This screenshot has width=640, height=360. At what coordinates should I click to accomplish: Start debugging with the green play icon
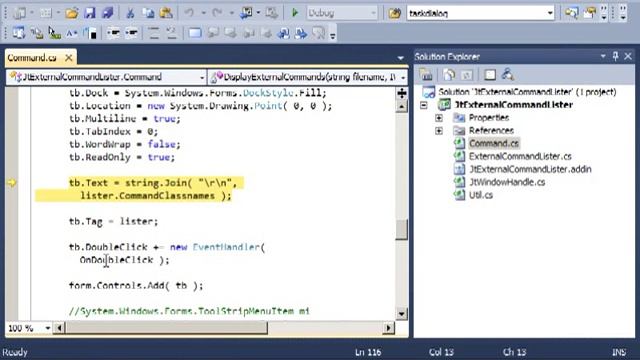pos(295,13)
